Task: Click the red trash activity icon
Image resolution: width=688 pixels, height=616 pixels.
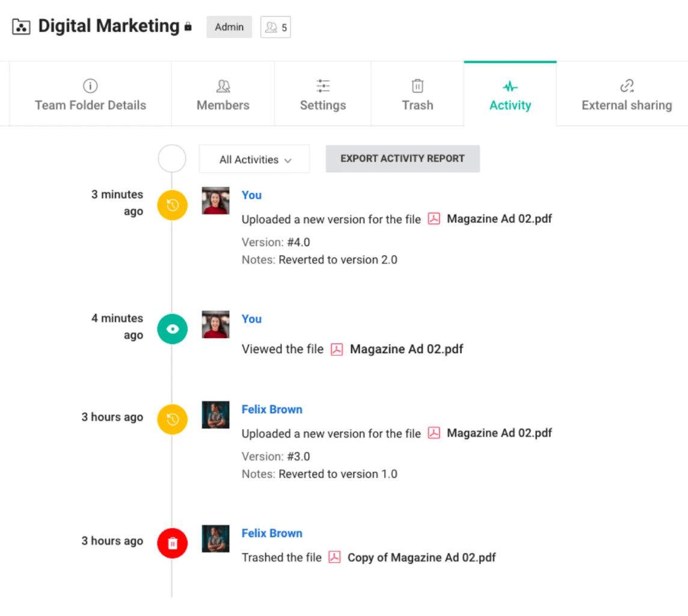Action: (x=173, y=543)
